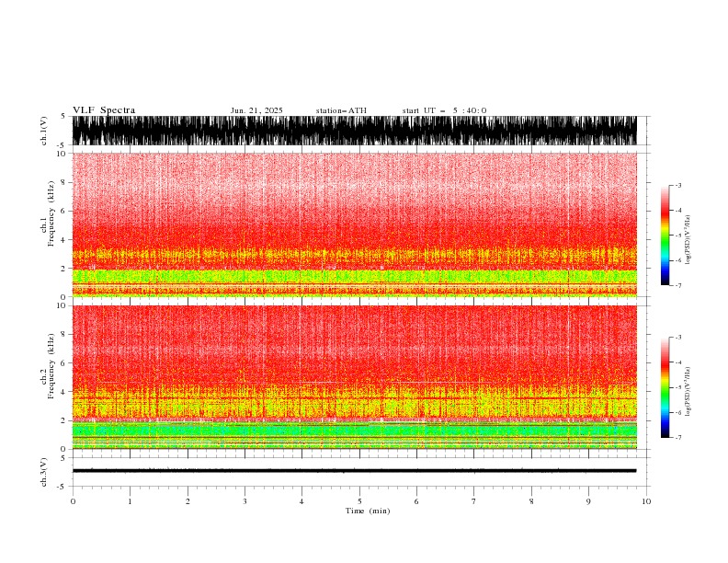This screenshot has width=728, height=563.
Task: Click the ch.2 frequency spectrogram panel
Action: [x=354, y=377]
